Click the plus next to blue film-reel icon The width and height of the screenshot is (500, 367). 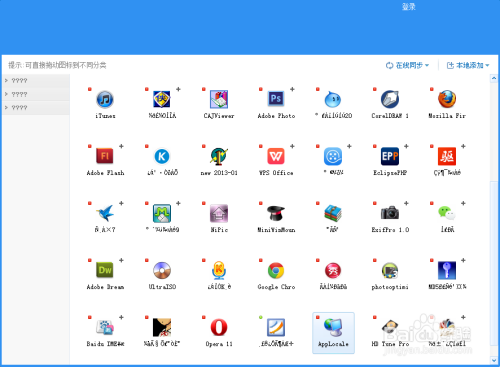coord(349,146)
